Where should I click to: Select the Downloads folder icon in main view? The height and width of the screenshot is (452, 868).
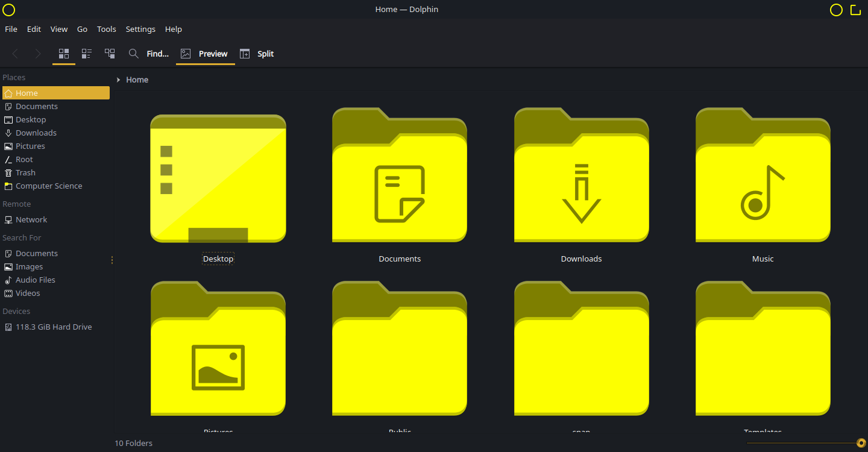coord(582,175)
